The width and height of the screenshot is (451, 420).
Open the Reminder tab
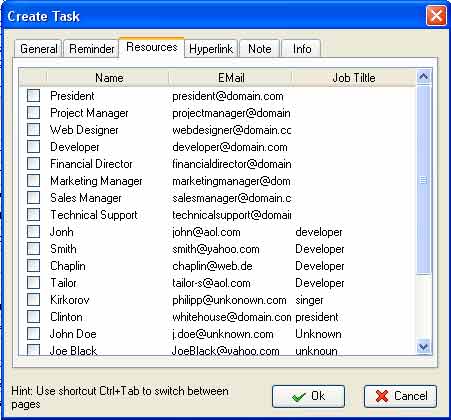(x=91, y=49)
